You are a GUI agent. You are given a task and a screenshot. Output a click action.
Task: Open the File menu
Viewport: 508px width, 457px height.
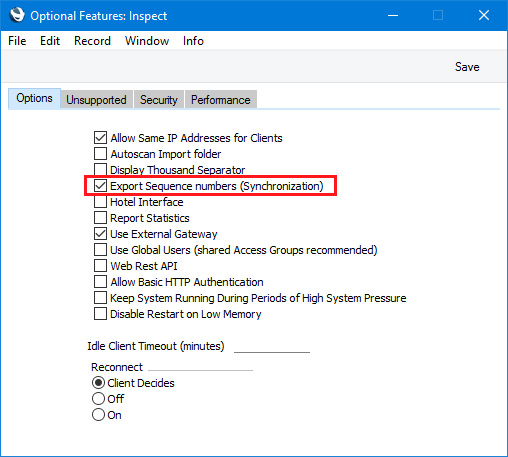point(17,41)
